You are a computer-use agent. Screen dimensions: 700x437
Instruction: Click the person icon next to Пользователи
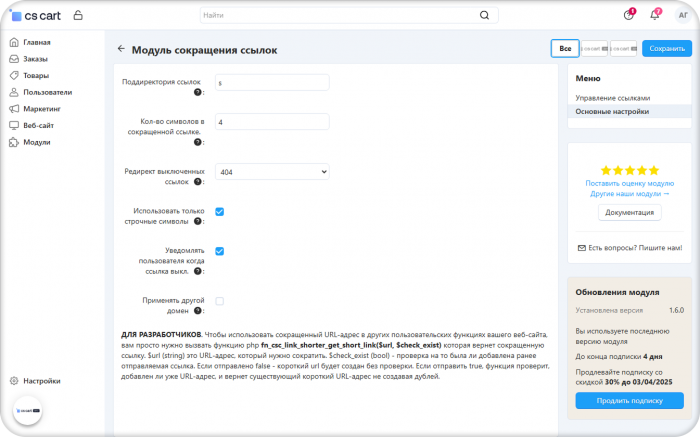point(14,92)
